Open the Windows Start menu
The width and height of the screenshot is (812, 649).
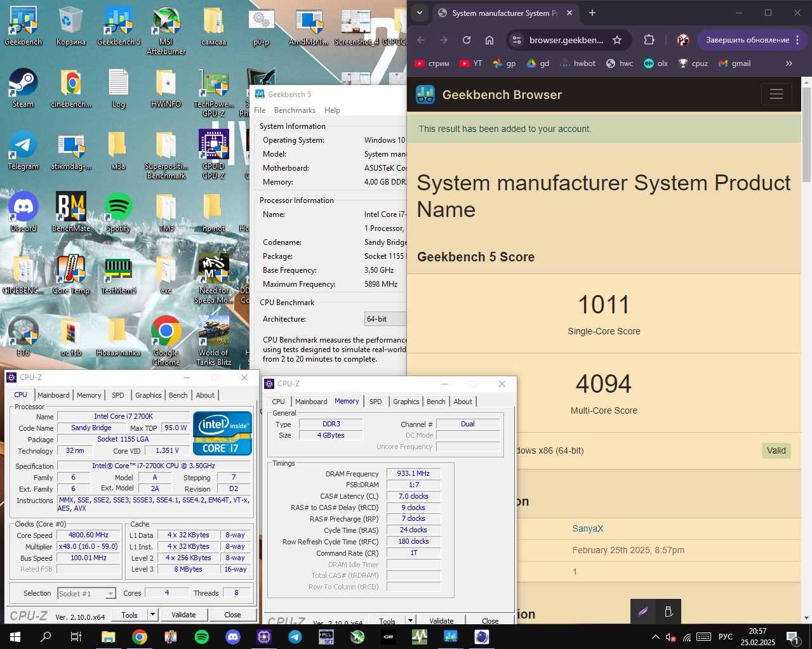click(x=15, y=636)
